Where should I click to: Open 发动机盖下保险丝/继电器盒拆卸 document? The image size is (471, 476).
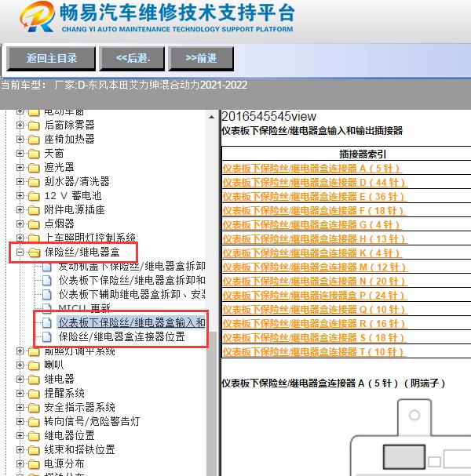[x=132, y=266]
